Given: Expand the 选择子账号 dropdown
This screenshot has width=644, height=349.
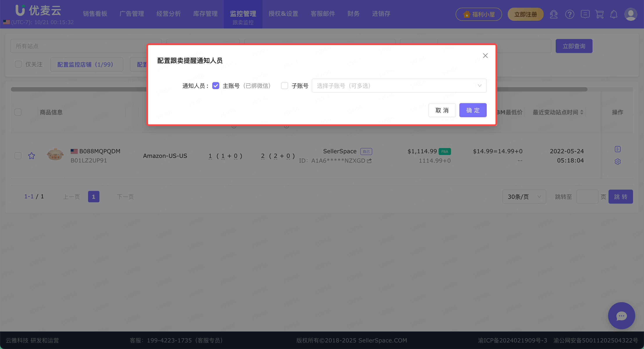Looking at the screenshot, I should click(399, 86).
